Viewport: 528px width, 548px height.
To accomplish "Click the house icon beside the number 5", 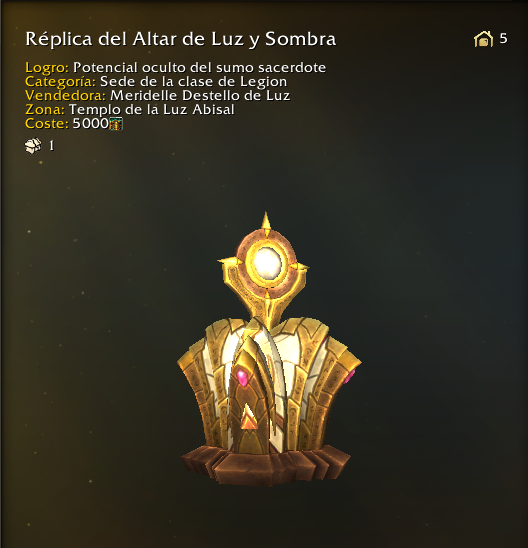I will click(483, 39).
